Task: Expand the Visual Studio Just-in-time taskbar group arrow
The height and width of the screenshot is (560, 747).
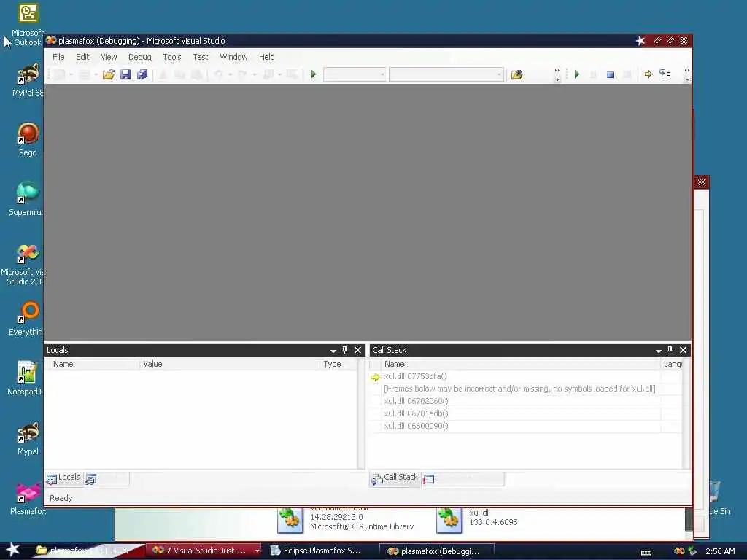Action: (258, 551)
